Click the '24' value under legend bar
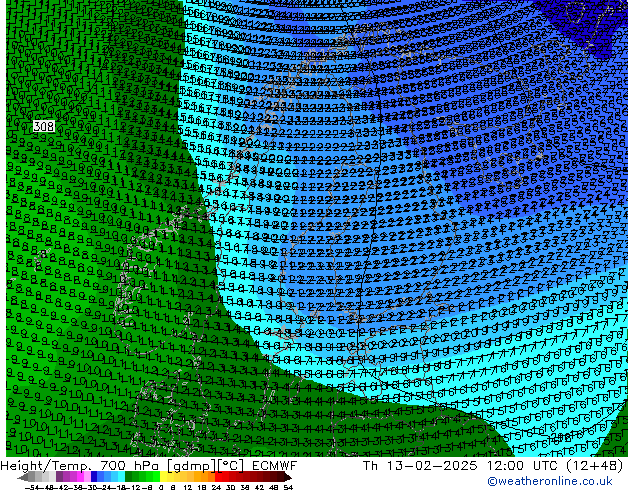Image resolution: width=634 pixels, height=490 pixels. 216,488
